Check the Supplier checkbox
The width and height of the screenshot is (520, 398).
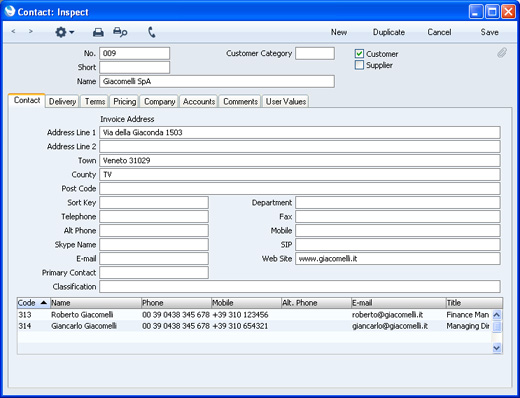click(x=359, y=65)
